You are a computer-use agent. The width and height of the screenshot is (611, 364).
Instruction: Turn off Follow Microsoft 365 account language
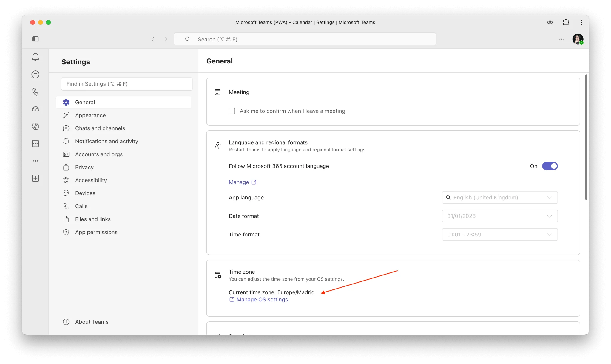click(550, 166)
